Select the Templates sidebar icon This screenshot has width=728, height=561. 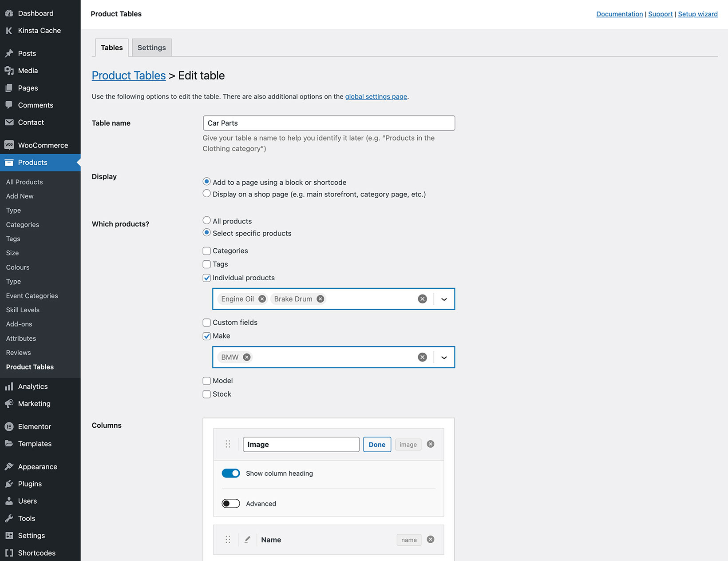[9, 443]
